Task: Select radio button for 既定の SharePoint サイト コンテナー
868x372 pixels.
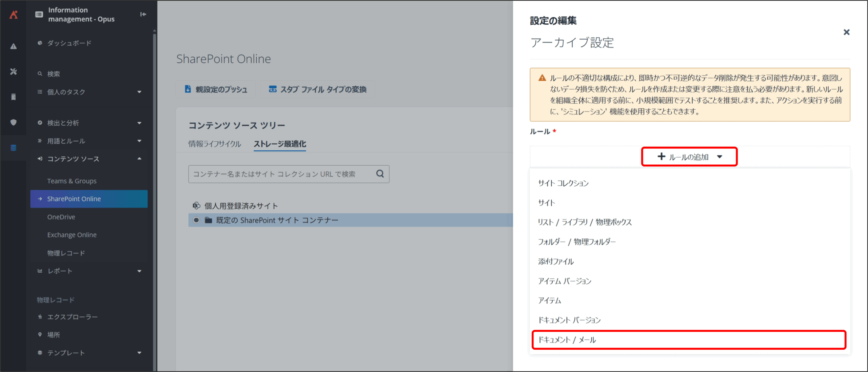Action: point(196,220)
